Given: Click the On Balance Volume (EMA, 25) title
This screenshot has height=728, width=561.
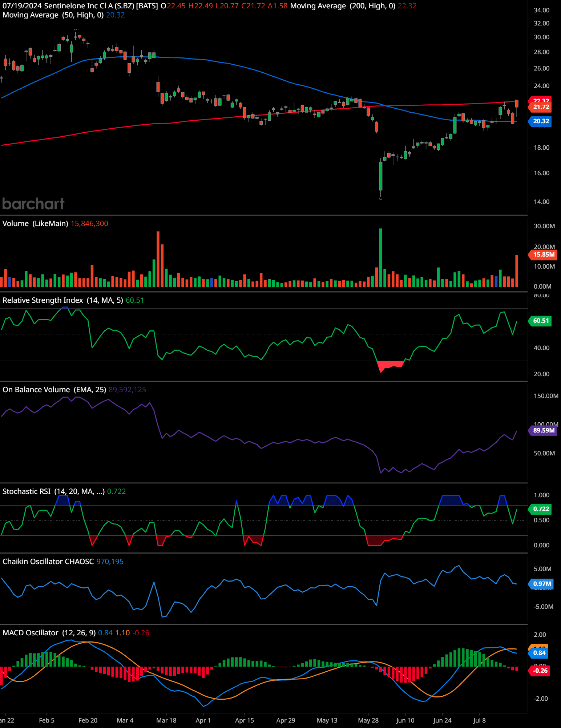Looking at the screenshot, I should tap(54, 390).
